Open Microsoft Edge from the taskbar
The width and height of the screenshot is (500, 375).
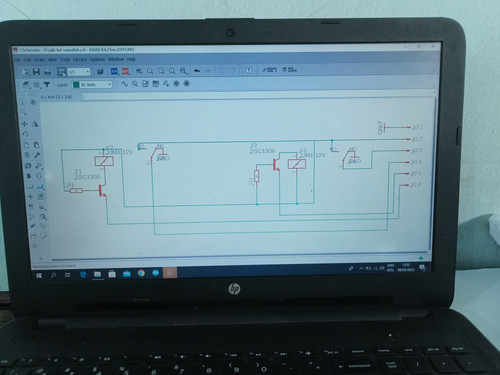tap(83, 275)
